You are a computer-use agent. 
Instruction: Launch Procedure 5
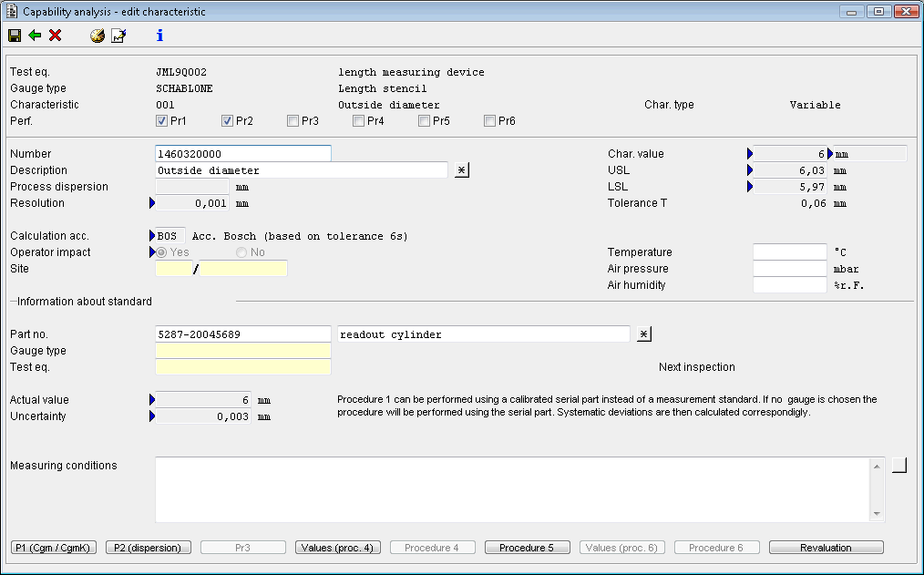coord(528,548)
